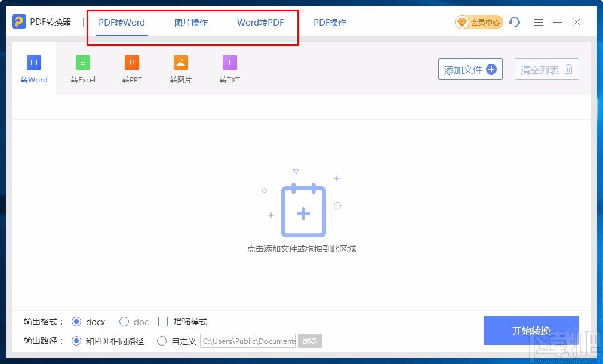Select the 转TXT conversion icon
Viewport: 603px width, 364px height.
click(x=229, y=61)
